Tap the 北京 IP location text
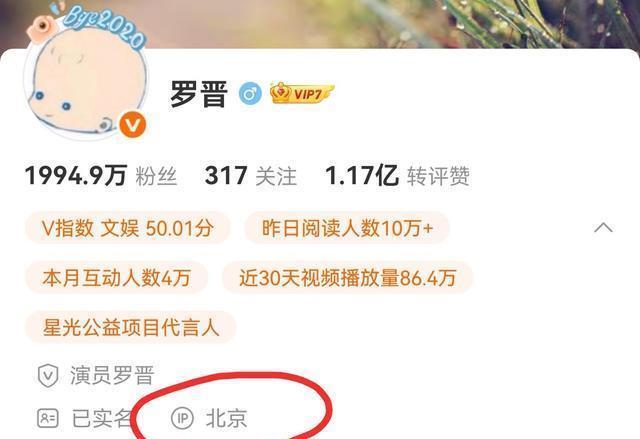This screenshot has height=439, width=640. pos(227,418)
